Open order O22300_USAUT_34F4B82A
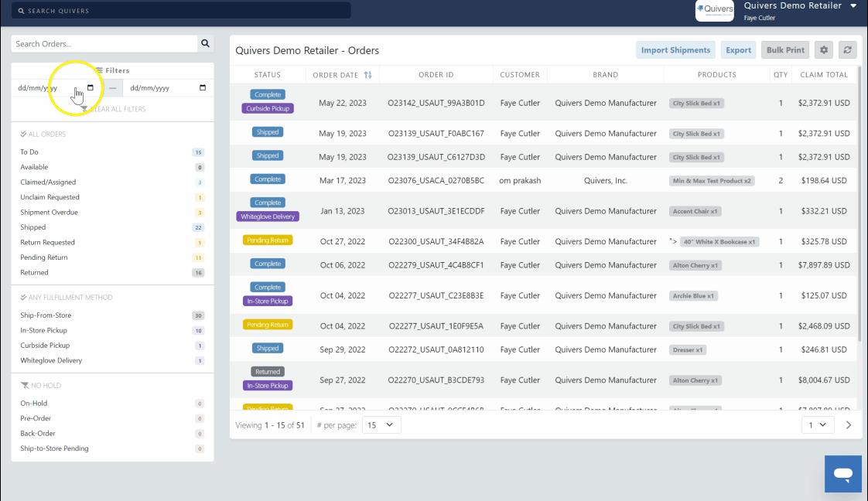The image size is (868, 501). tap(436, 241)
